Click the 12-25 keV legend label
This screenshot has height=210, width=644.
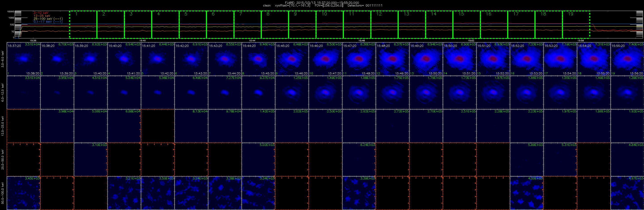pyautogui.click(x=42, y=16)
